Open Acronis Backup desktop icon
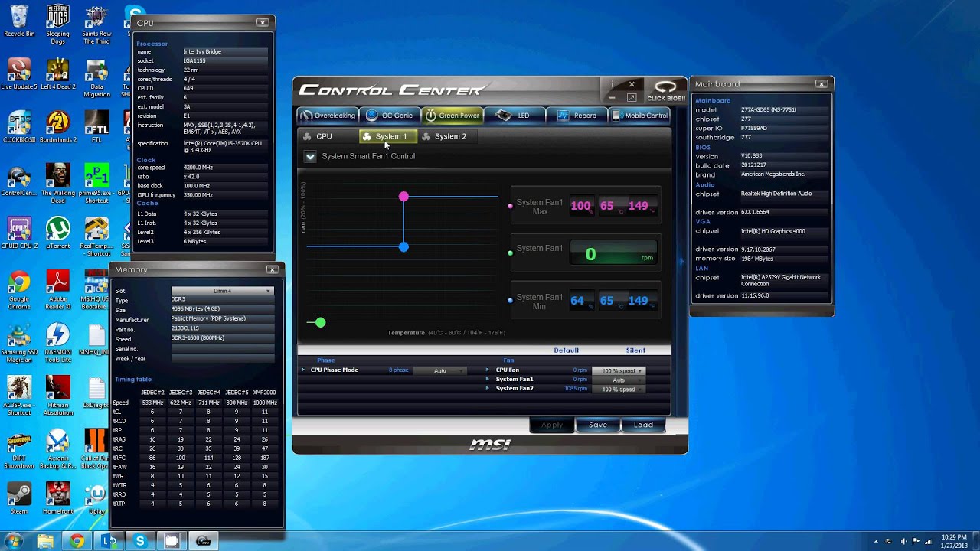 click(x=58, y=449)
